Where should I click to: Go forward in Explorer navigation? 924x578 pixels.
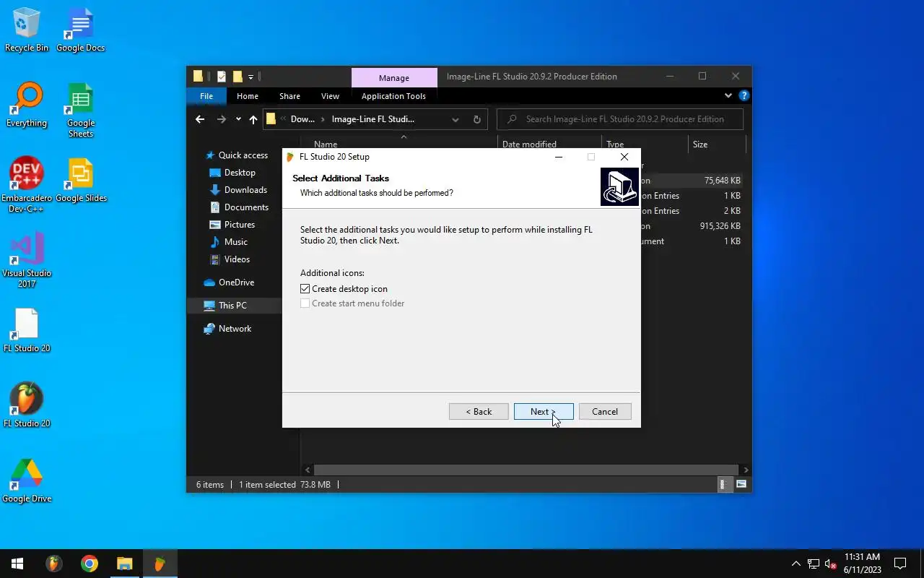coord(222,119)
